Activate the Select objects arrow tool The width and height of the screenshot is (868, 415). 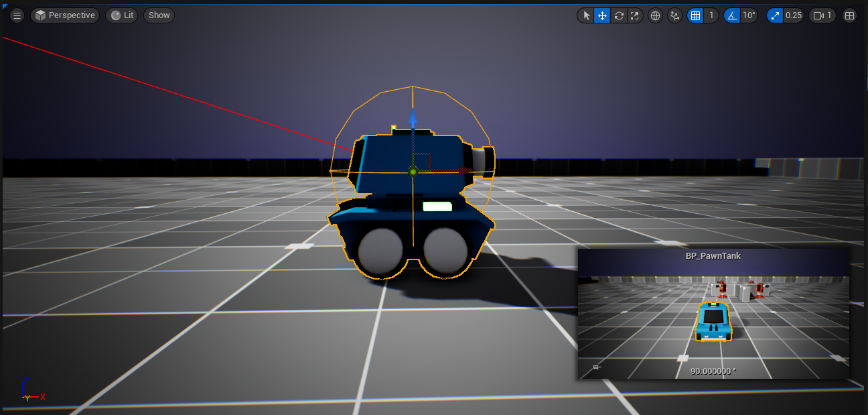coord(586,15)
